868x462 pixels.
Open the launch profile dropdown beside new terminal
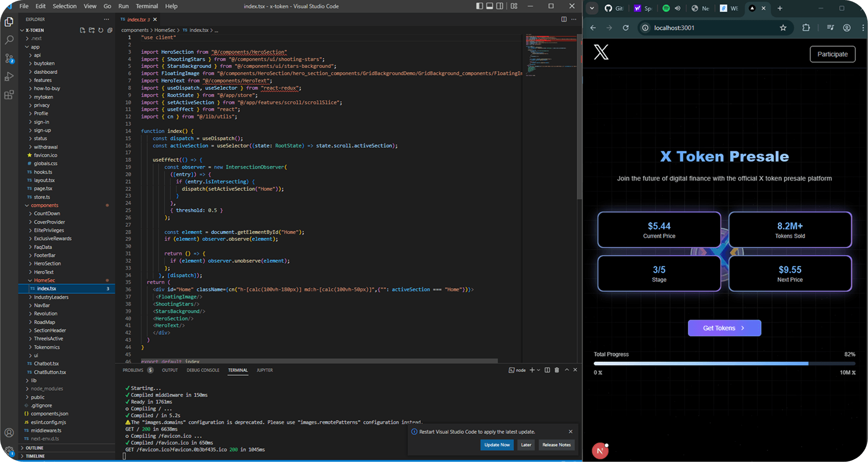pyautogui.click(x=539, y=370)
